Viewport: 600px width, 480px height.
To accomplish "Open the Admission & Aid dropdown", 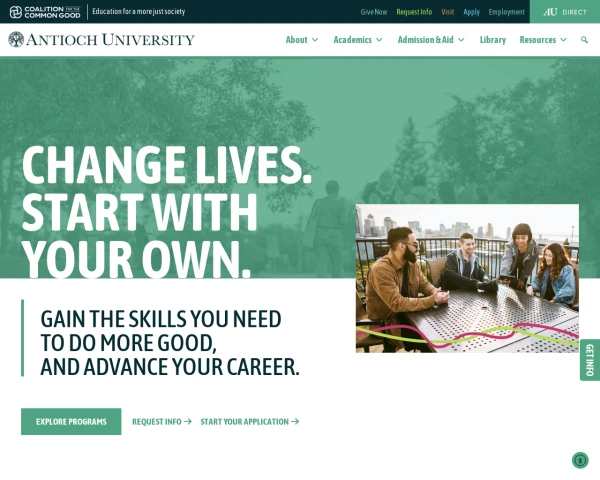I will tap(431, 40).
